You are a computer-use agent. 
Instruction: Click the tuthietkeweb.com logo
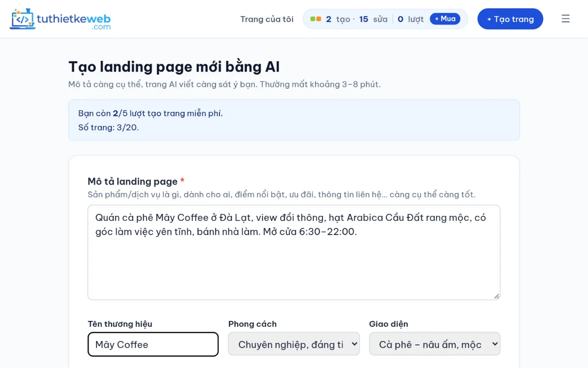pyautogui.click(x=60, y=19)
